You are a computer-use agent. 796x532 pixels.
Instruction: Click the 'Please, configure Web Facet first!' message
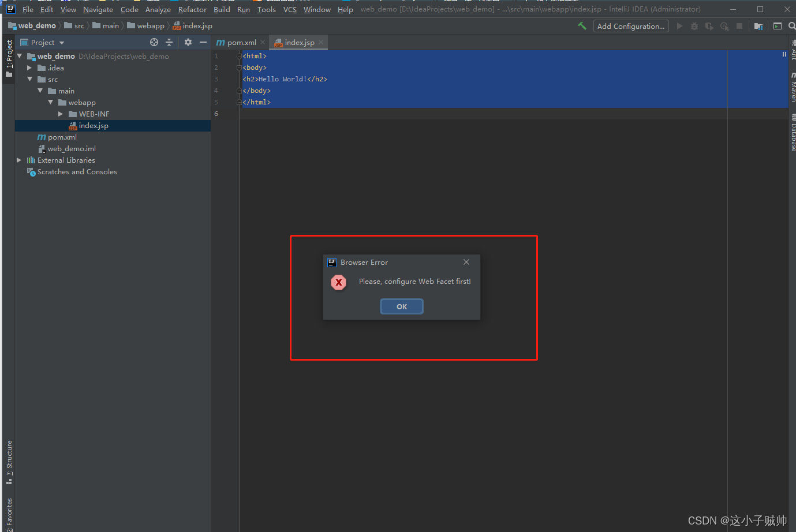(415, 282)
